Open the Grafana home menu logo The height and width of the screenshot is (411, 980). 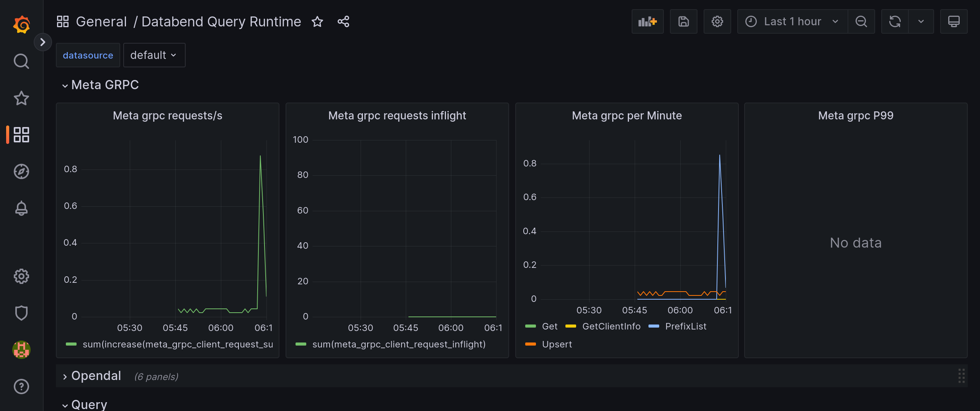click(21, 24)
